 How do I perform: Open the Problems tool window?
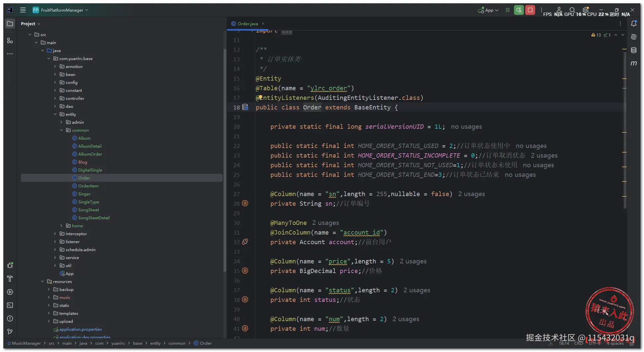[10, 318]
